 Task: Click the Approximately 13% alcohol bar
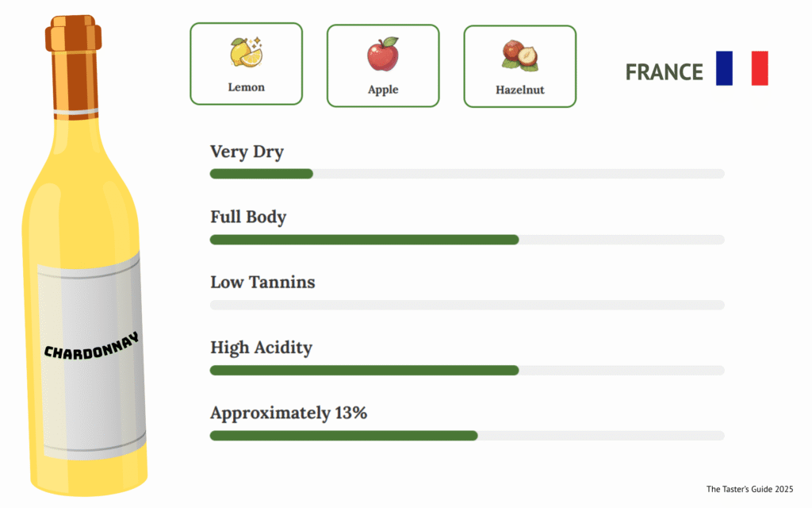coord(466,435)
